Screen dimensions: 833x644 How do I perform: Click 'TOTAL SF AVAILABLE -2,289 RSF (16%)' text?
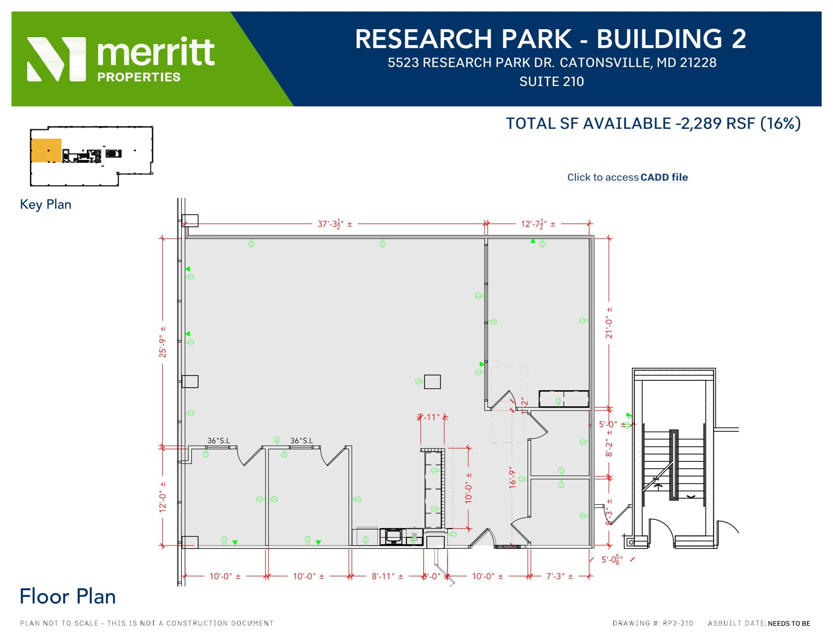coord(653,123)
